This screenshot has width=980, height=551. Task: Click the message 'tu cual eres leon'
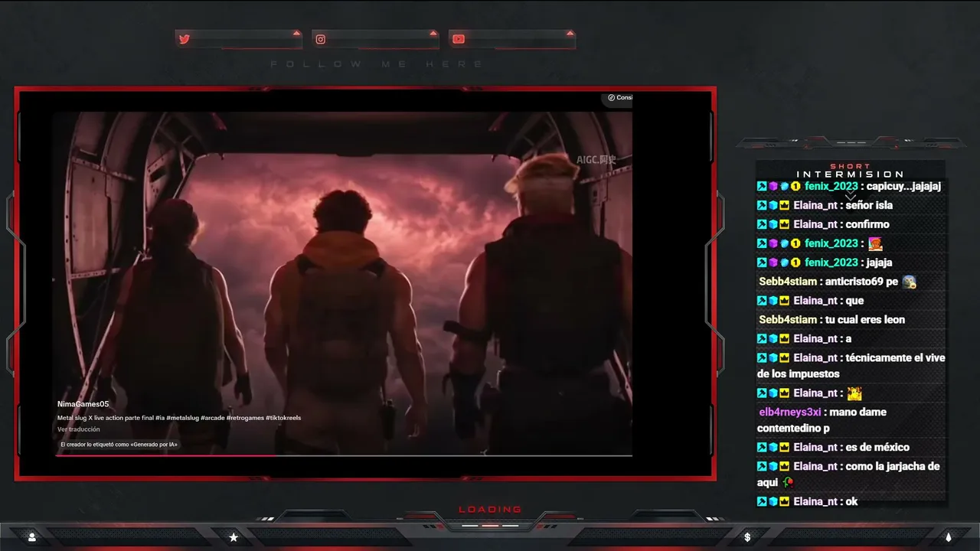[865, 320]
